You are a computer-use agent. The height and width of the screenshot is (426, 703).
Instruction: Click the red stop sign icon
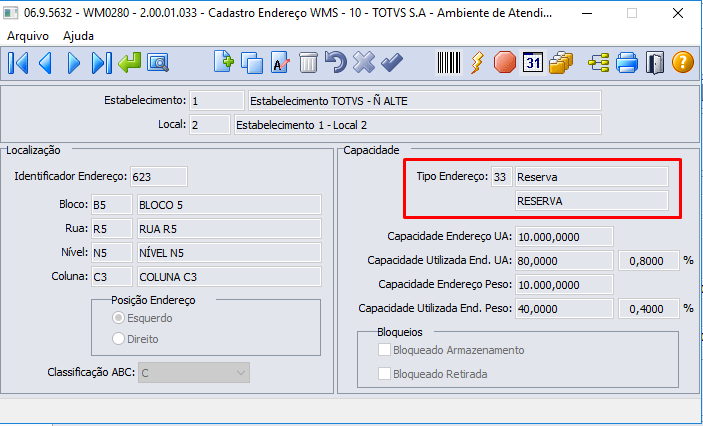point(505,62)
